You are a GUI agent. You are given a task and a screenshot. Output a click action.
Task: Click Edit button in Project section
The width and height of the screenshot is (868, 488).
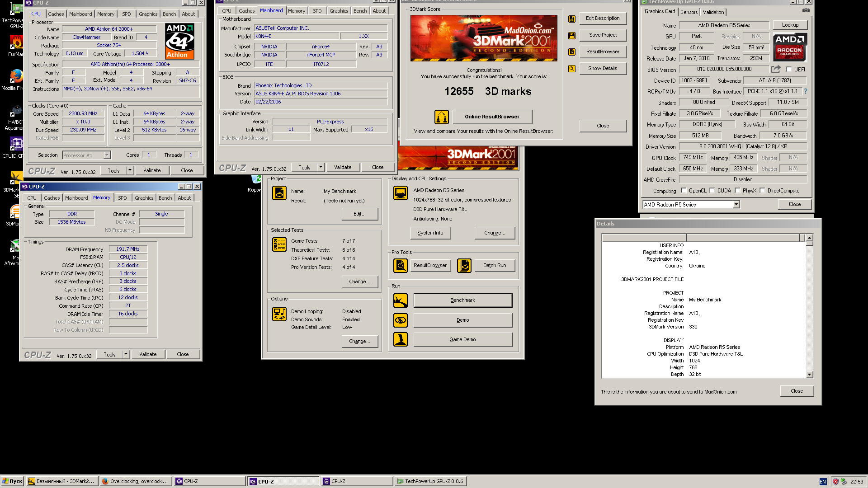[360, 214]
